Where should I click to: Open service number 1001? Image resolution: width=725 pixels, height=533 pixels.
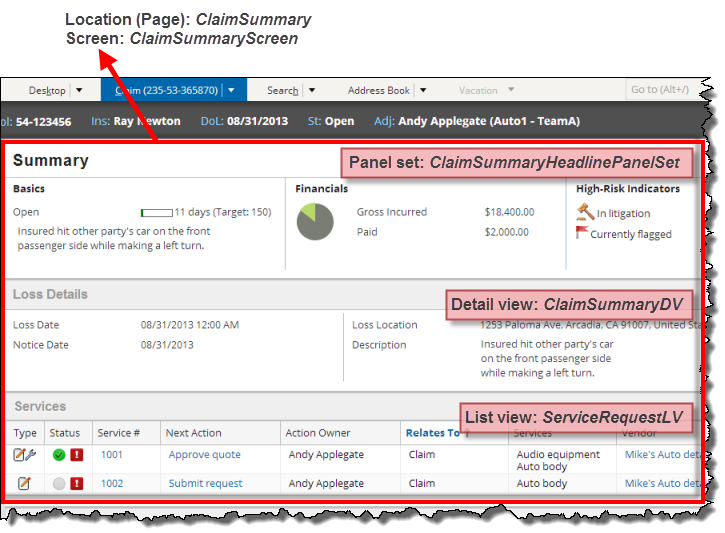click(x=112, y=454)
